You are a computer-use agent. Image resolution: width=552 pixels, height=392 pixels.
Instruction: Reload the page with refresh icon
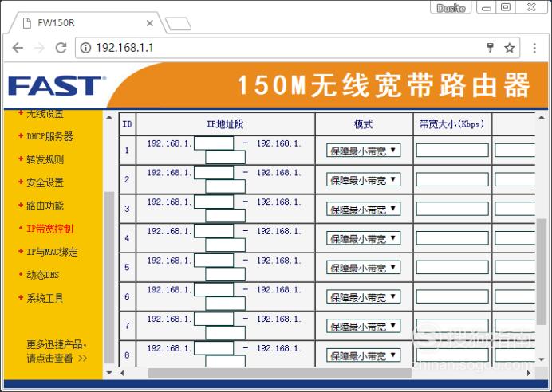(61, 48)
